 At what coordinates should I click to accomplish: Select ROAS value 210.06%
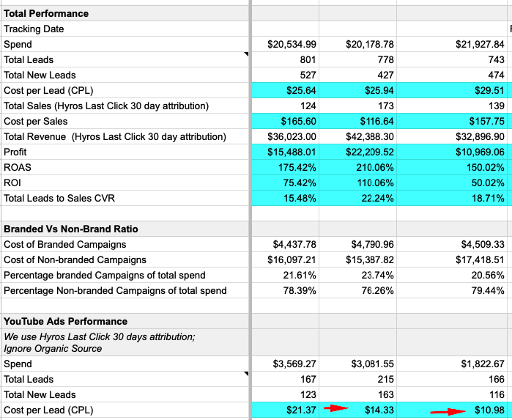point(358,167)
